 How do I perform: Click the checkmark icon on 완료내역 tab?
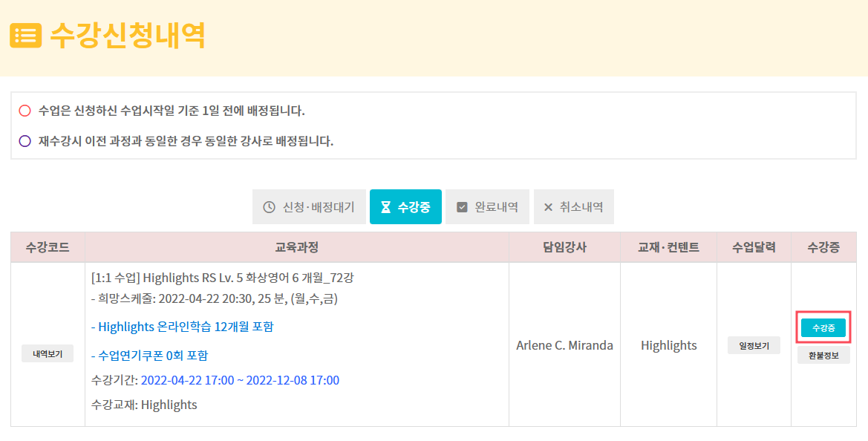(x=463, y=207)
